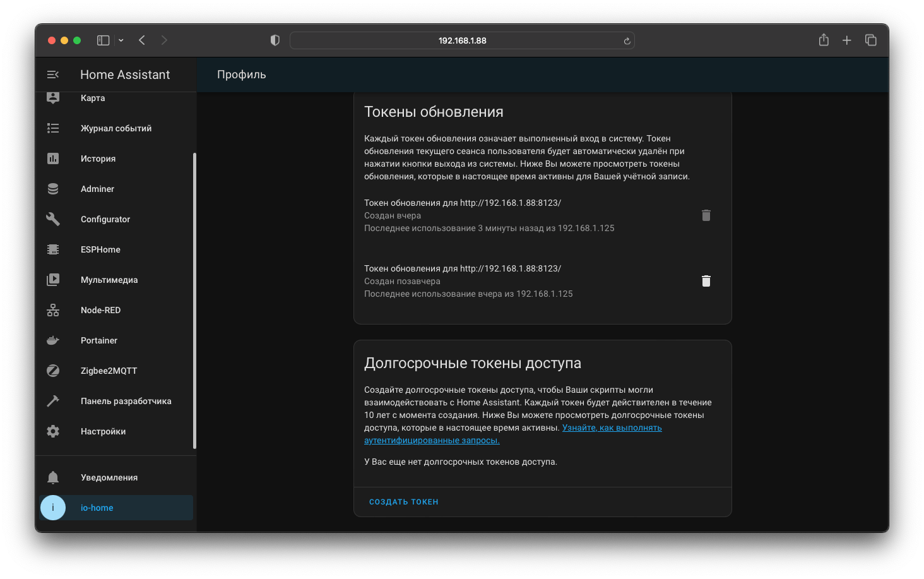Click the Safari address bar showing 192.168.1.88

[462, 40]
